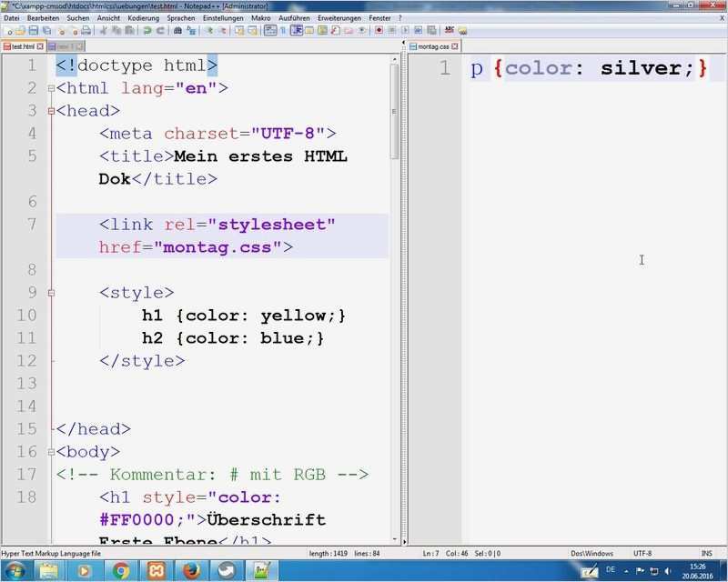728x582 pixels.
Task: Click the Print toolbar icon
Action: (86, 31)
